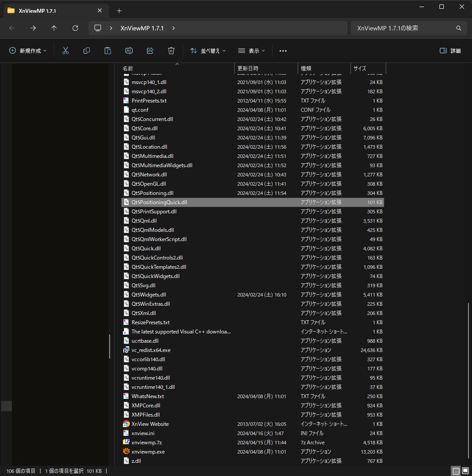Switch to details view icon in status bar
472x476 pixels.
click(x=456, y=471)
